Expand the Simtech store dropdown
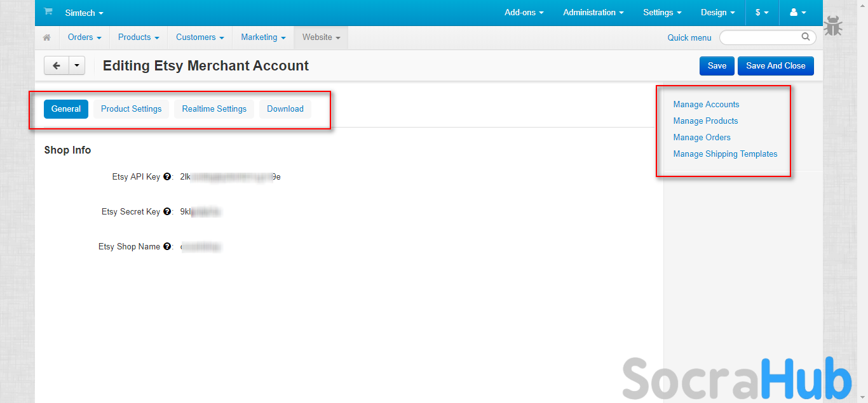Viewport: 868px width, 403px height. pyautogui.click(x=84, y=13)
